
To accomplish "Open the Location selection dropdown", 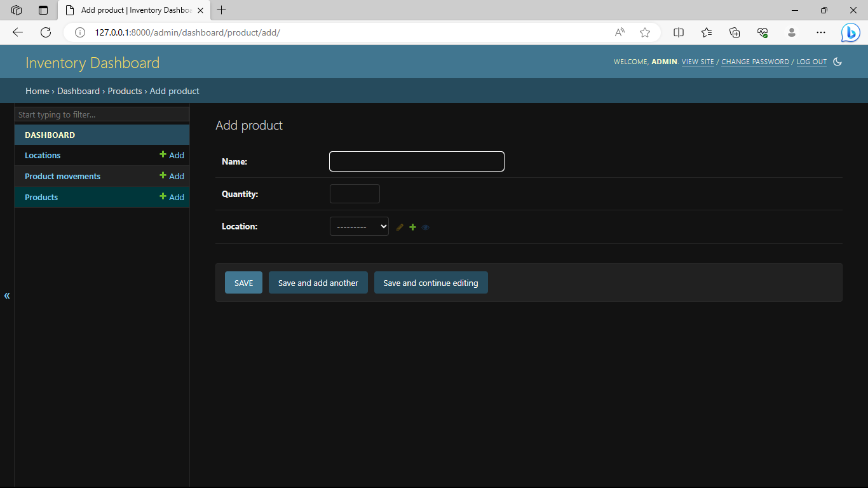I will point(359,226).
